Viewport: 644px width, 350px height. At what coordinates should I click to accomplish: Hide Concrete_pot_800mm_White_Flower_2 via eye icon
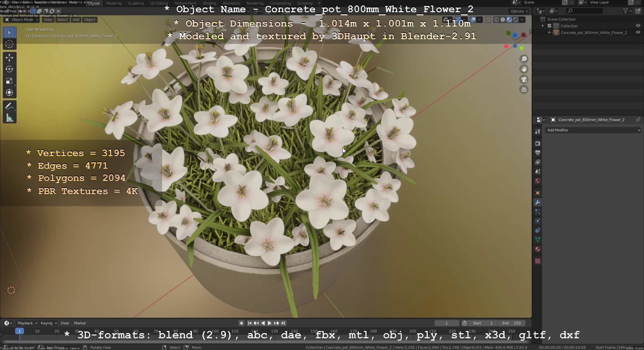coord(638,33)
